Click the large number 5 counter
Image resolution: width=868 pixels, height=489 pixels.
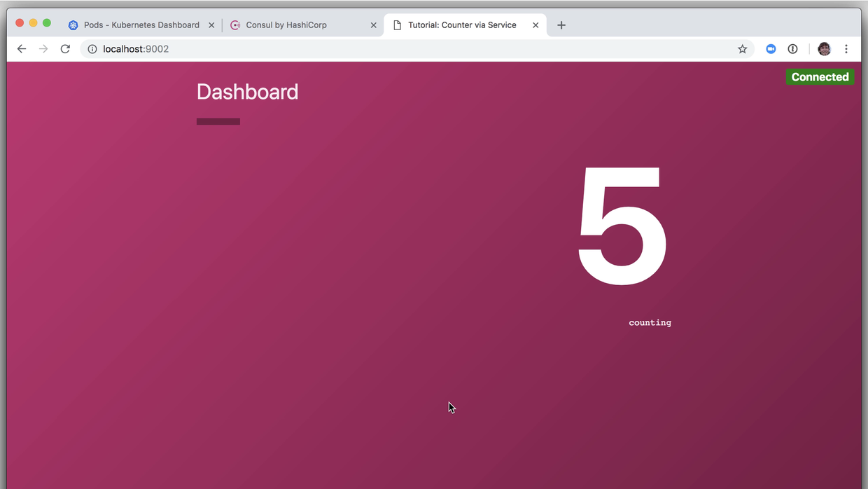(x=622, y=226)
